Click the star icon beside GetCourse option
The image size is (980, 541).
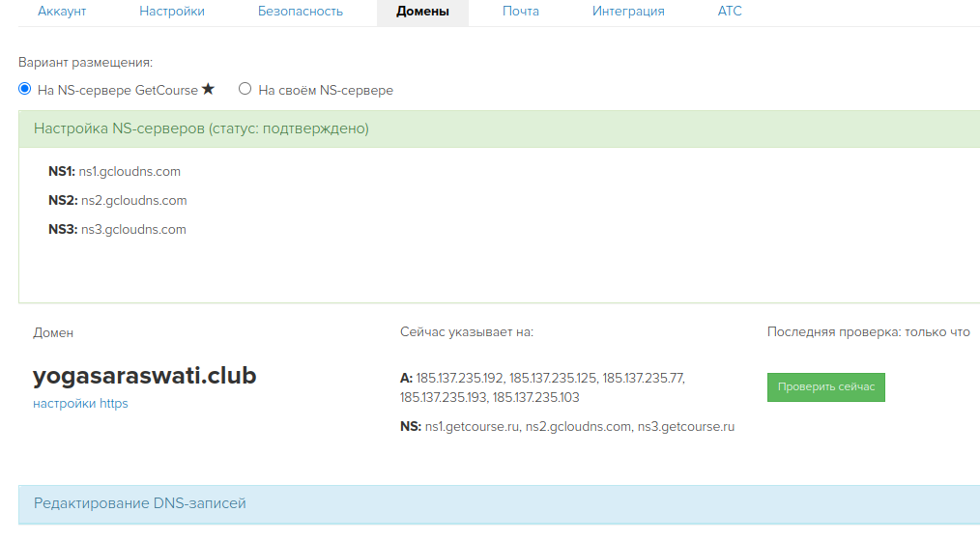coord(208,89)
